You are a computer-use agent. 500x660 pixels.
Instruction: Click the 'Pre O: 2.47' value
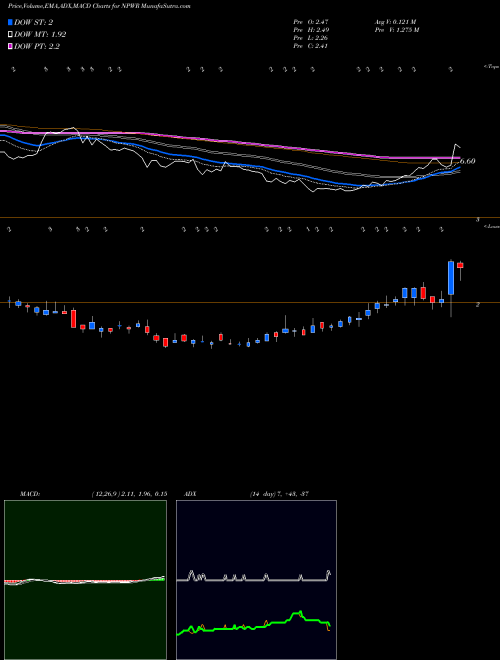point(311,21)
